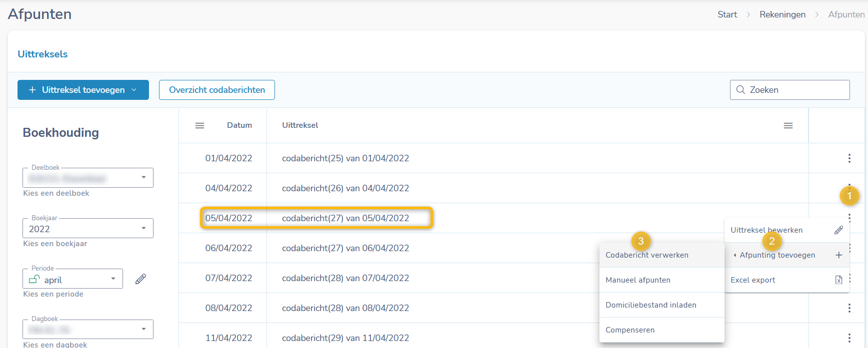
Task: Click date cell 04/04/2022
Action: tap(228, 188)
